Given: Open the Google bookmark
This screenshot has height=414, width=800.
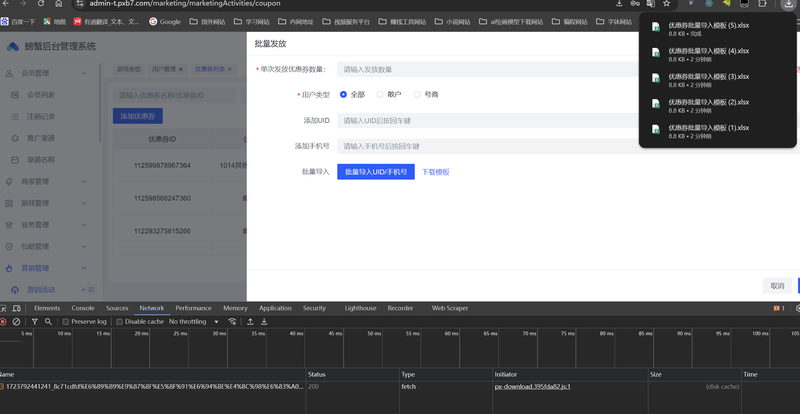Looking at the screenshot, I should 165,22.
